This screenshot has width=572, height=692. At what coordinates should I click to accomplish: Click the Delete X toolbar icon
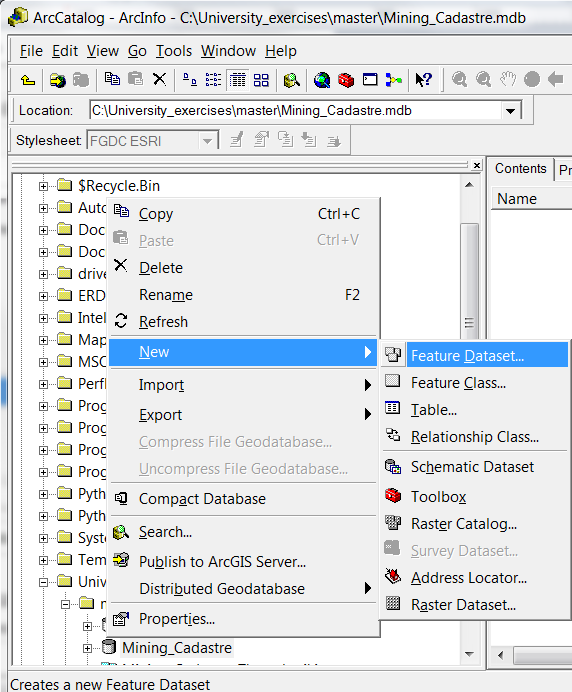click(159, 79)
